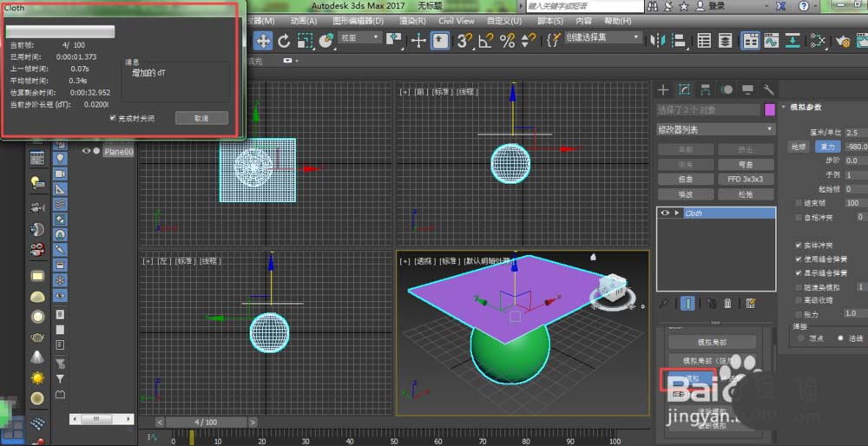This screenshot has height=446, width=868.
Task: Select the Plane00 object in explorer
Action: [118, 152]
